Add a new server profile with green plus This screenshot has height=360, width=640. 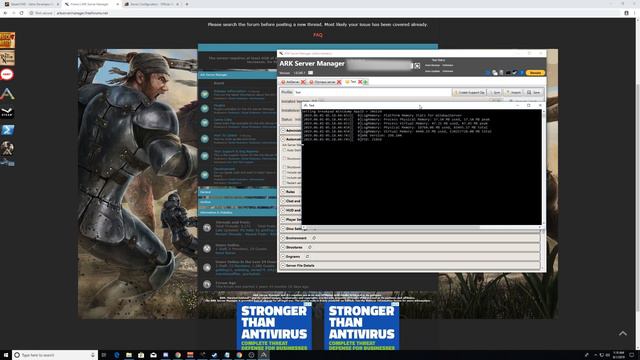(366, 82)
